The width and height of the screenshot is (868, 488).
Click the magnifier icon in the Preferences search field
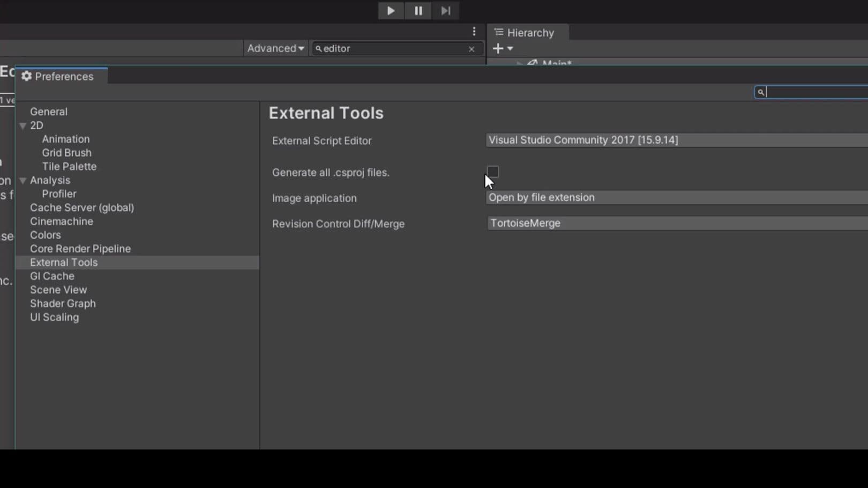pyautogui.click(x=761, y=92)
